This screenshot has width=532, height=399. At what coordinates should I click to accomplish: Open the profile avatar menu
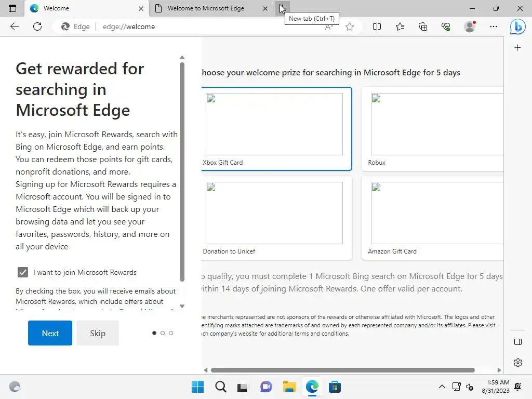pos(470,26)
